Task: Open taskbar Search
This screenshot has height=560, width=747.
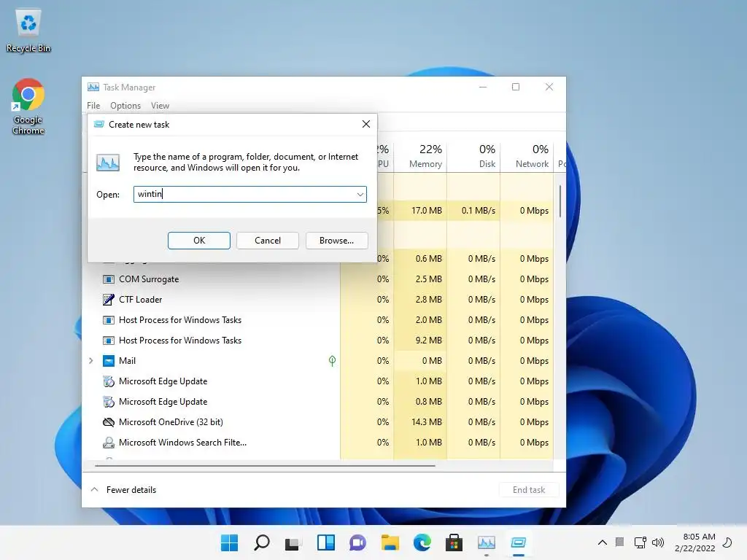Action: pyautogui.click(x=262, y=542)
